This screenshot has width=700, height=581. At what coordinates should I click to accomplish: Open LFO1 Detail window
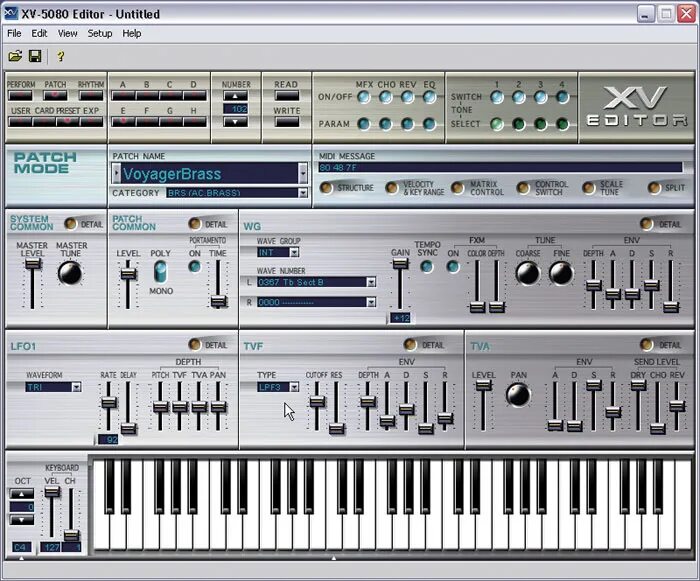194,344
